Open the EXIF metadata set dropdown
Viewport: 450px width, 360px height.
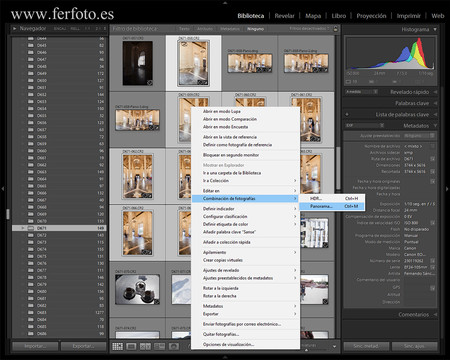pyautogui.click(x=365, y=126)
